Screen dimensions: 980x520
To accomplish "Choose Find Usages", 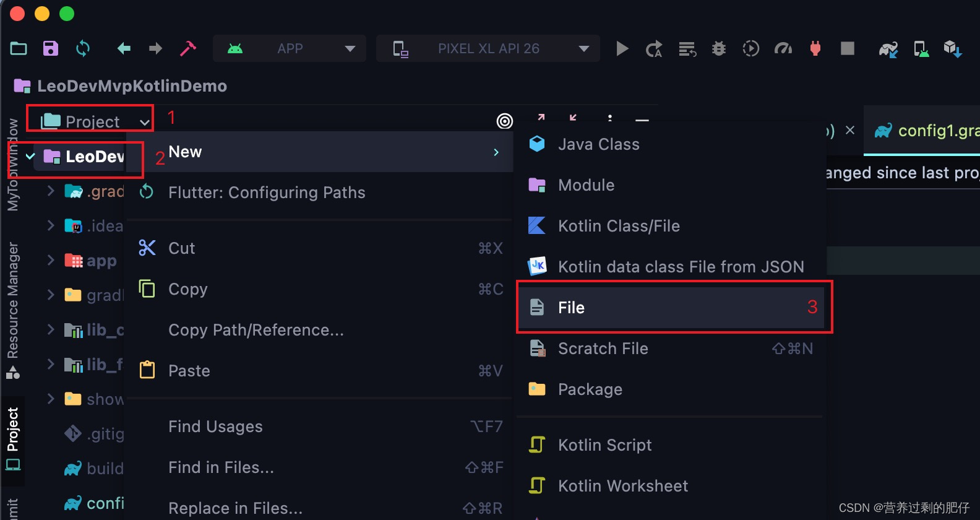I will 319,427.
